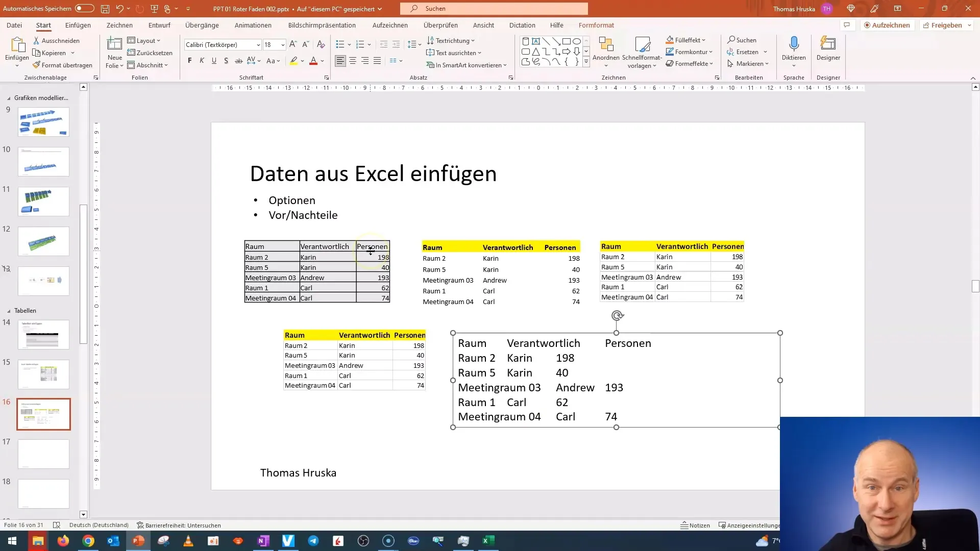Switch to the Formformat tab
The image size is (980, 551).
pos(596,25)
